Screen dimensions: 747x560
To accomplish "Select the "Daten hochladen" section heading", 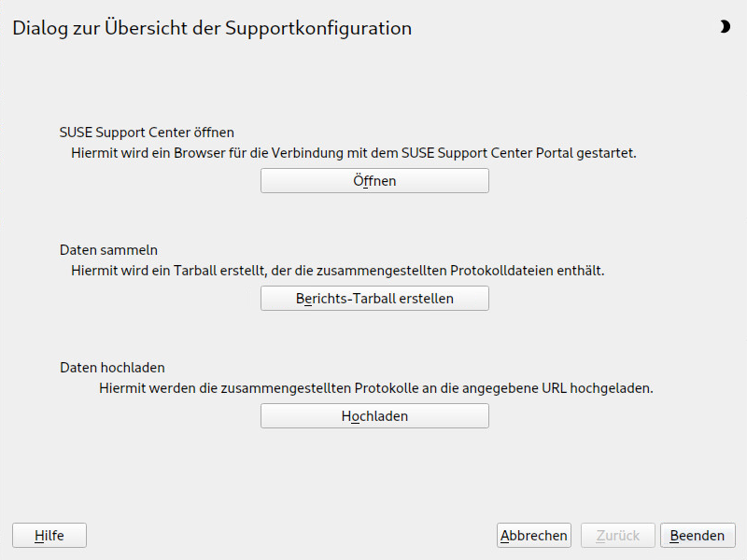I will [112, 368].
